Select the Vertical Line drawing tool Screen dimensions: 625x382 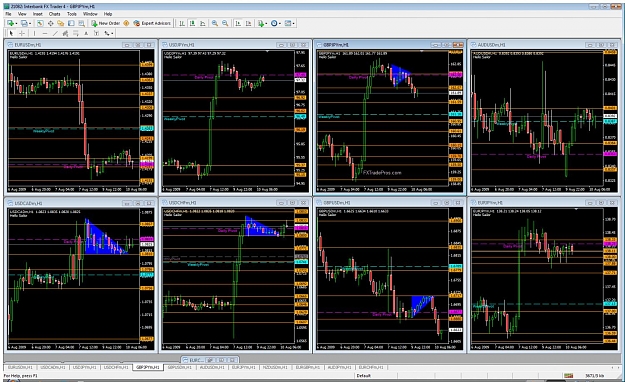click(34, 33)
